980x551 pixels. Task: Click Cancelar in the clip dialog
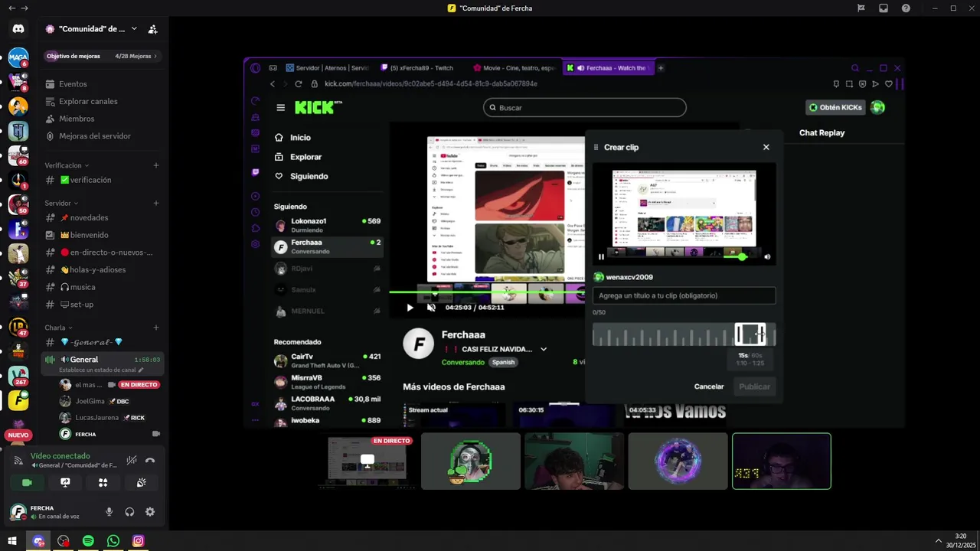point(709,386)
